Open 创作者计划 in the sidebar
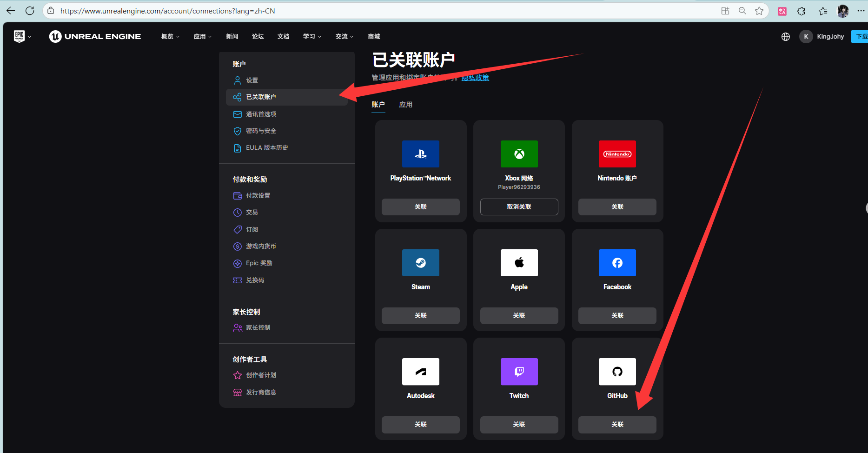The image size is (868, 453). tap(287, 375)
